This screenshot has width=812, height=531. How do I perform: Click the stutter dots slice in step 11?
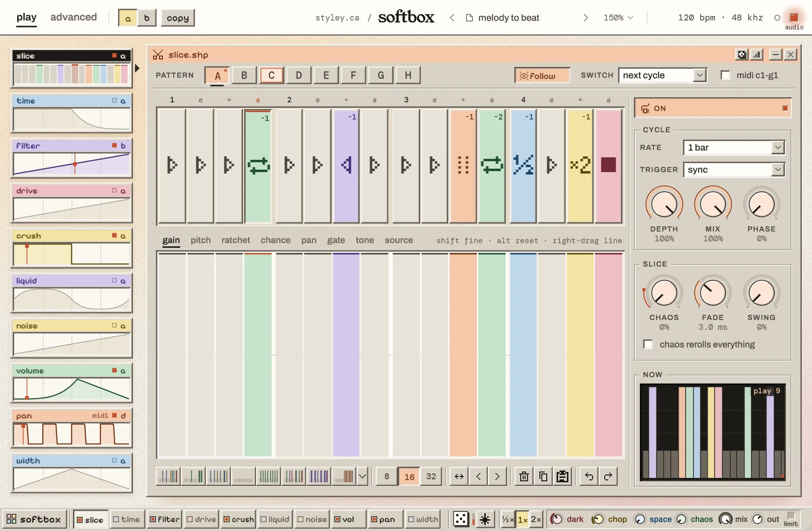tap(463, 165)
